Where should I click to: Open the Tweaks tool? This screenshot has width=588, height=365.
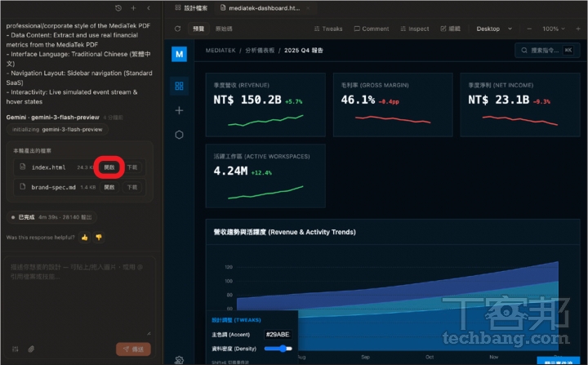[328, 29]
